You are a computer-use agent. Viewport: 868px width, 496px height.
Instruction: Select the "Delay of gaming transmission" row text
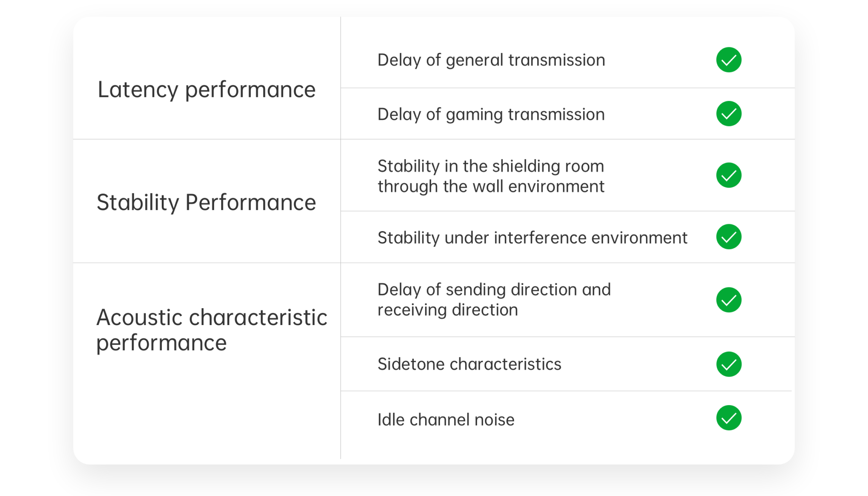tap(491, 114)
